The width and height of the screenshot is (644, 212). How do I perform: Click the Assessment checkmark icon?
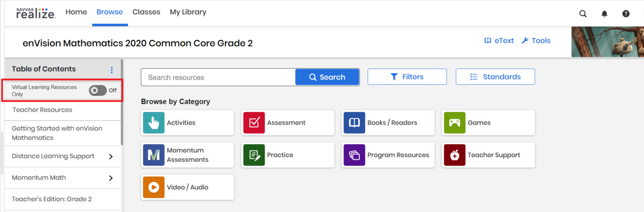point(254,123)
